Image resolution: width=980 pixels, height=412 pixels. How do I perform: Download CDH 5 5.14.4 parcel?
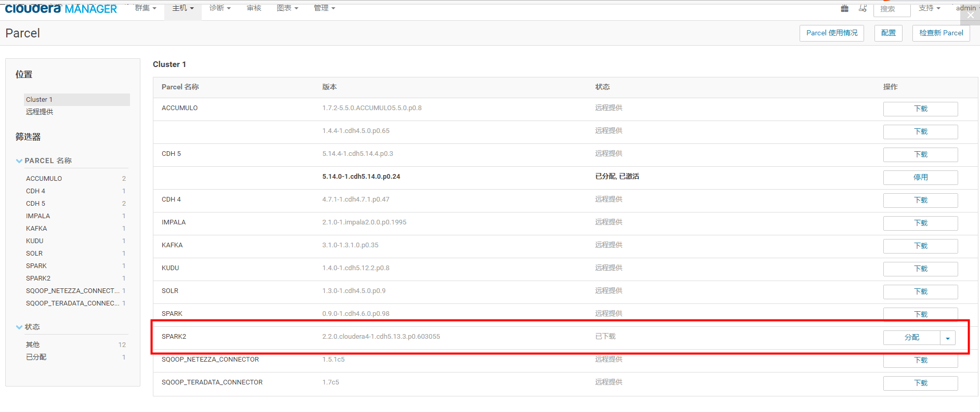920,154
